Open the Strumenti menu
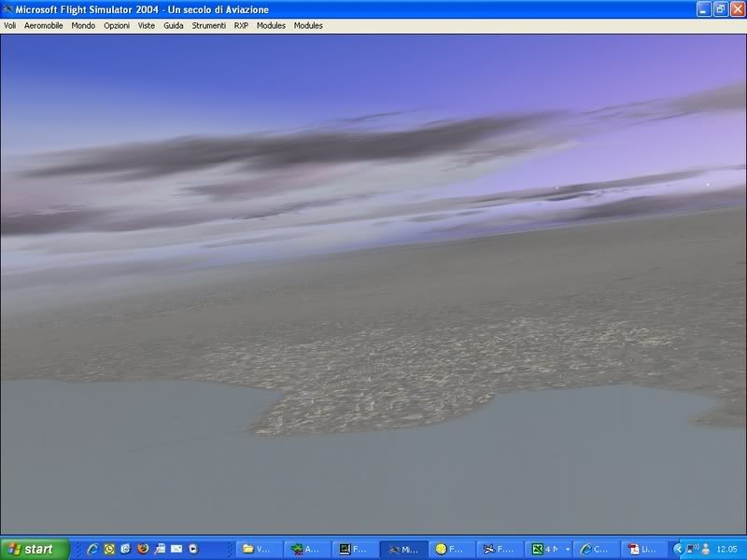 pyautogui.click(x=208, y=26)
